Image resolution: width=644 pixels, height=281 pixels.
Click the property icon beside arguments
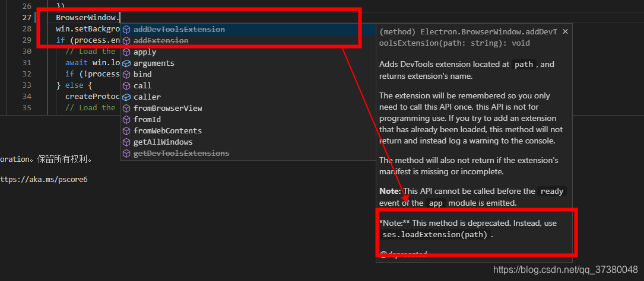tap(126, 63)
